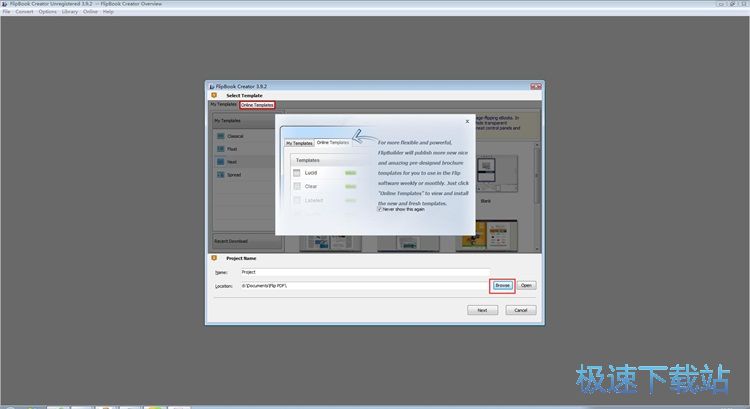Switch to the My Templates tab
The image size is (750, 409).
[x=223, y=104]
